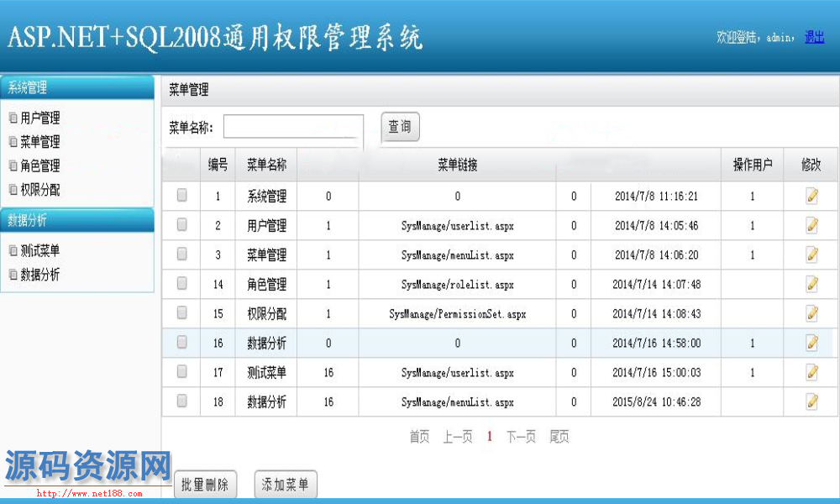Edit row 14 角色管理 via pencil icon
Viewport: 840px width, 504px height.
coord(811,285)
